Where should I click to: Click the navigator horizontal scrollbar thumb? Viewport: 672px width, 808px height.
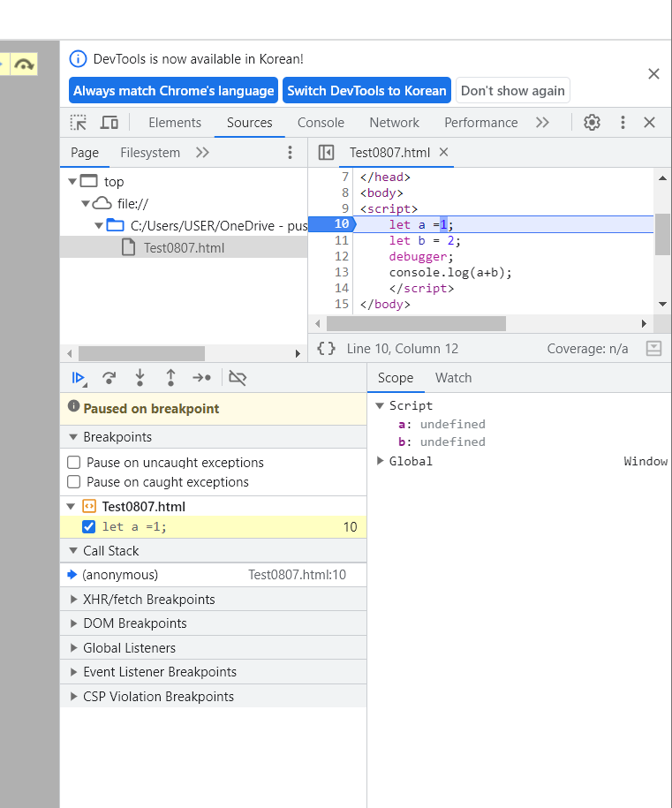click(x=141, y=353)
